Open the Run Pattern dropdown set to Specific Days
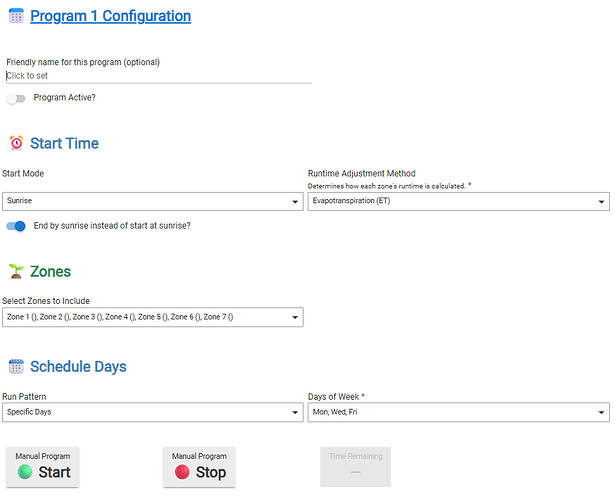614x499 pixels. tap(153, 412)
